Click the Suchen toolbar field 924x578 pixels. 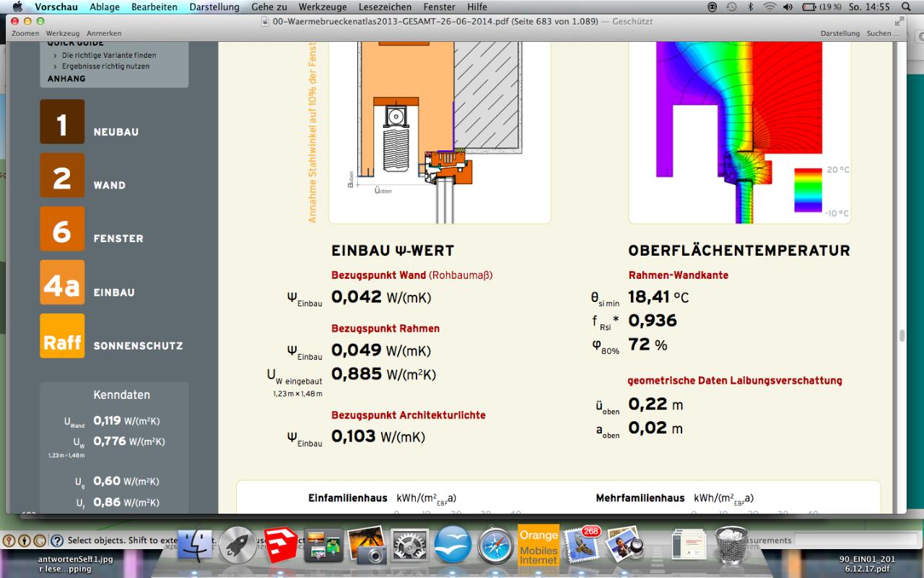tap(884, 34)
